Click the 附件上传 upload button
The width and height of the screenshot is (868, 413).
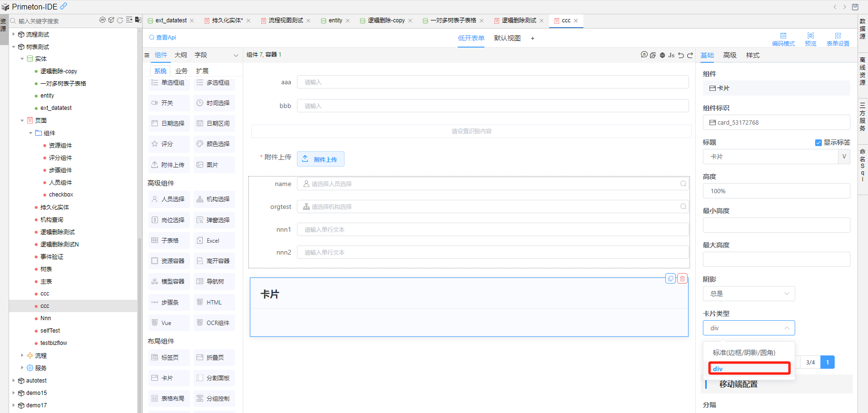pyautogui.click(x=320, y=159)
